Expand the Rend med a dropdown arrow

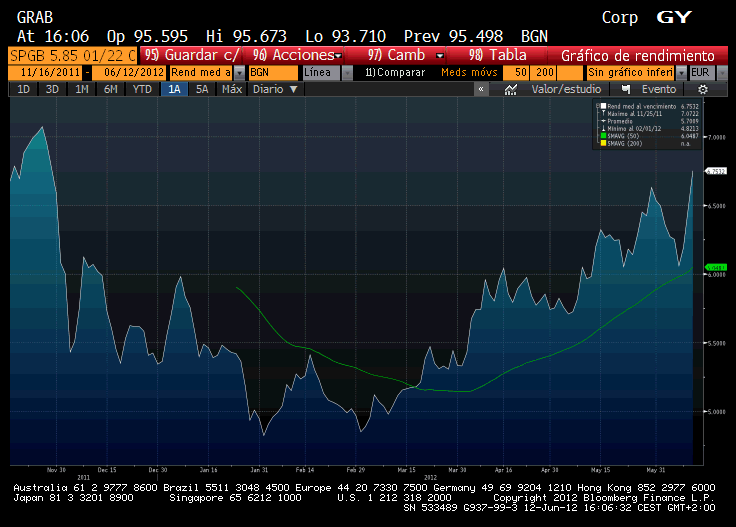(x=240, y=73)
